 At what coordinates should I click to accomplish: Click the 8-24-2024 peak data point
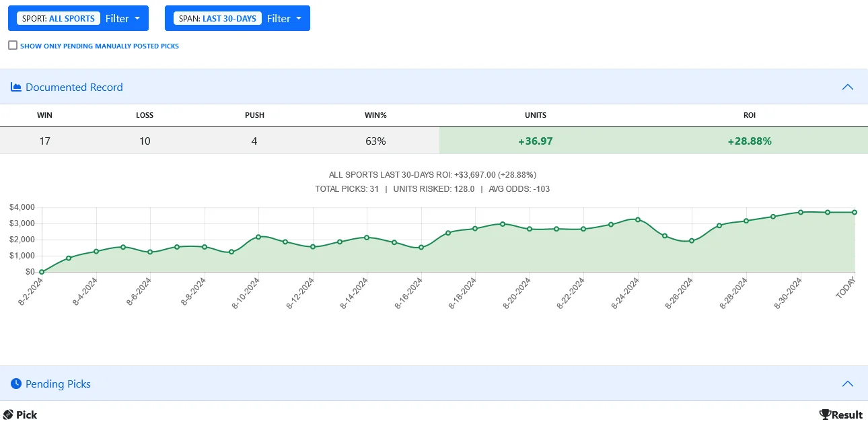point(638,219)
